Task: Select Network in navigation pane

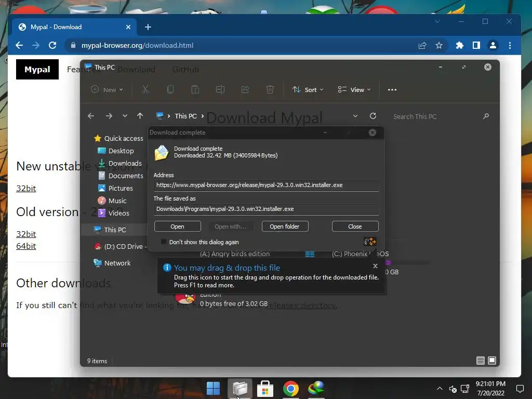Action: click(112, 263)
